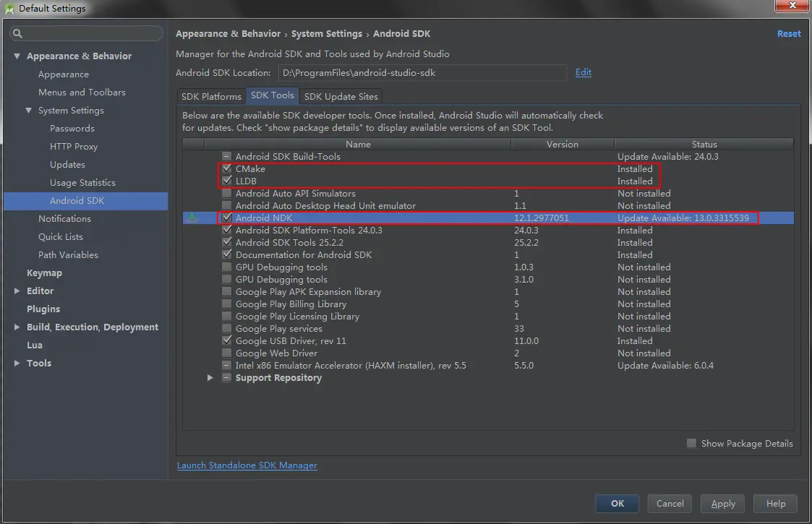Expand the Editor tree node
Screen dimensions: 812x524
tap(17, 291)
